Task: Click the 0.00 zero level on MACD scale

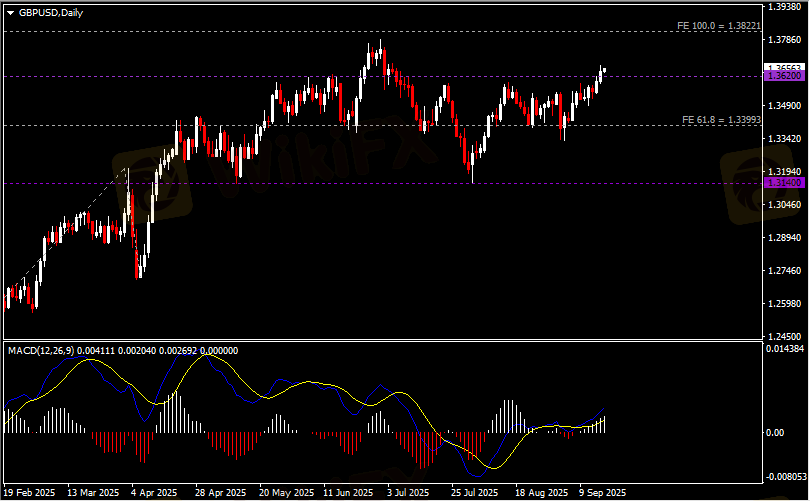Action: [775, 432]
